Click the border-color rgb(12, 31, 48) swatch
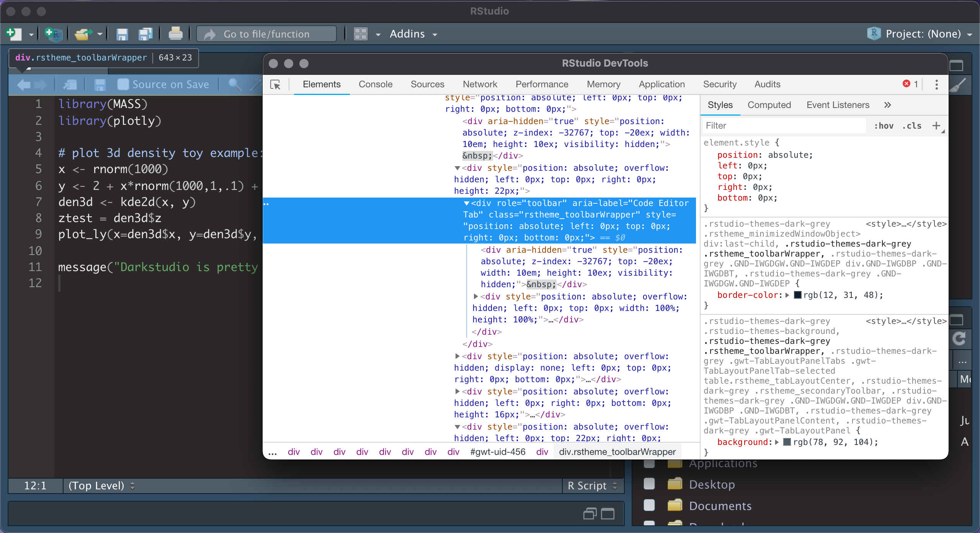 pos(798,295)
